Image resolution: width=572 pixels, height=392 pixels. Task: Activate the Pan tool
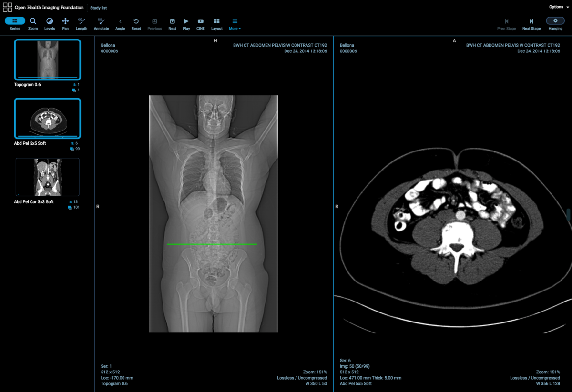tap(65, 22)
